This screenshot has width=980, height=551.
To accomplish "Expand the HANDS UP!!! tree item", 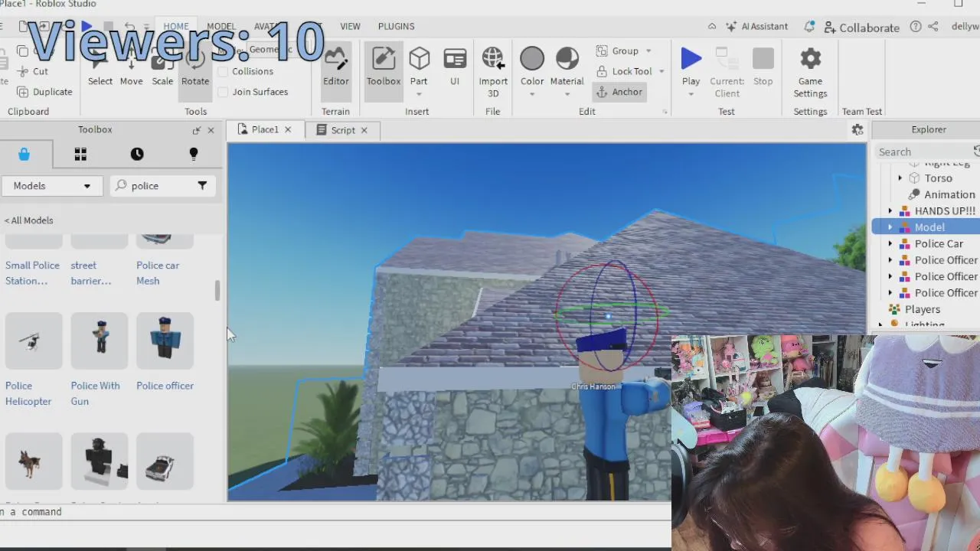I will [890, 211].
